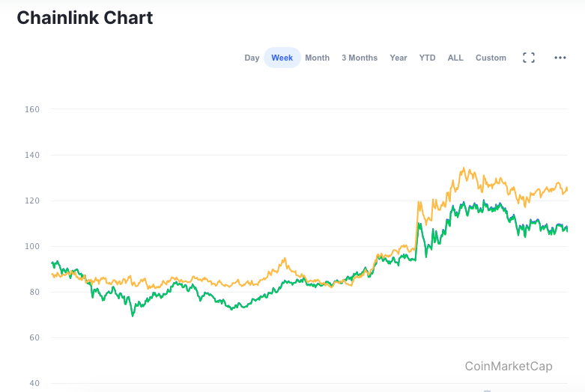Switch chart range to Month

317,58
